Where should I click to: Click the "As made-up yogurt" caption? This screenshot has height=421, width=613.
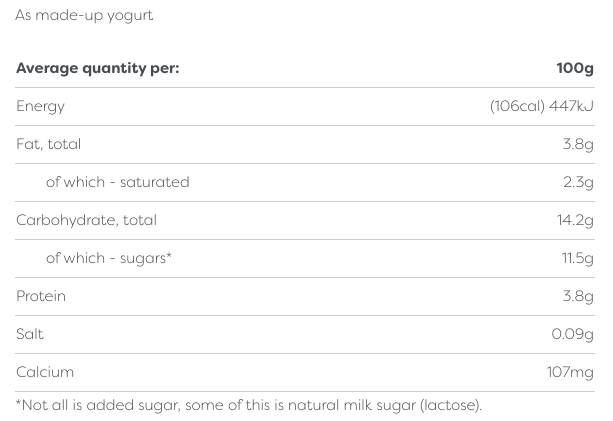click(x=84, y=16)
